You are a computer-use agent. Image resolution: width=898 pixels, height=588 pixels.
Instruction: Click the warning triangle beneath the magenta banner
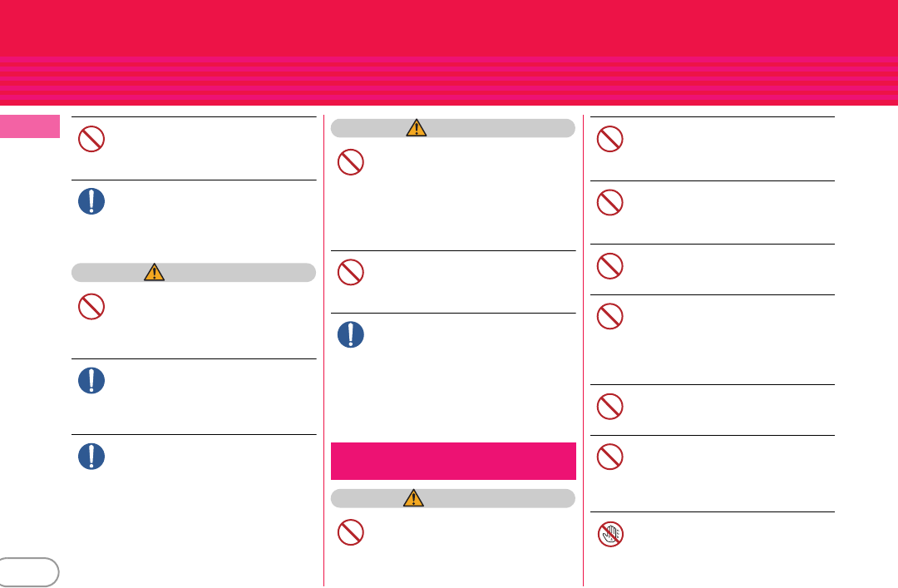coord(413,498)
